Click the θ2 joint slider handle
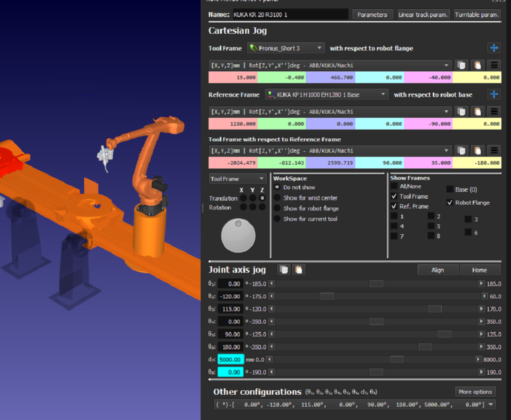The height and width of the screenshot is (420, 511). 327,296
